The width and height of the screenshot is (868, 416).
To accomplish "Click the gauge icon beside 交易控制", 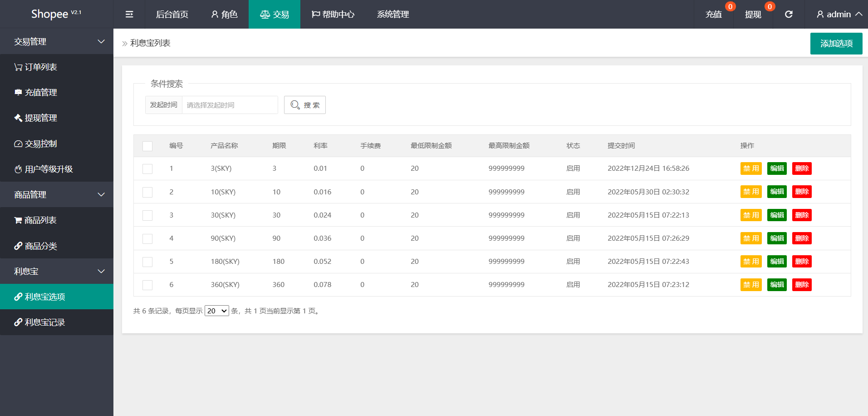I will click(18, 144).
